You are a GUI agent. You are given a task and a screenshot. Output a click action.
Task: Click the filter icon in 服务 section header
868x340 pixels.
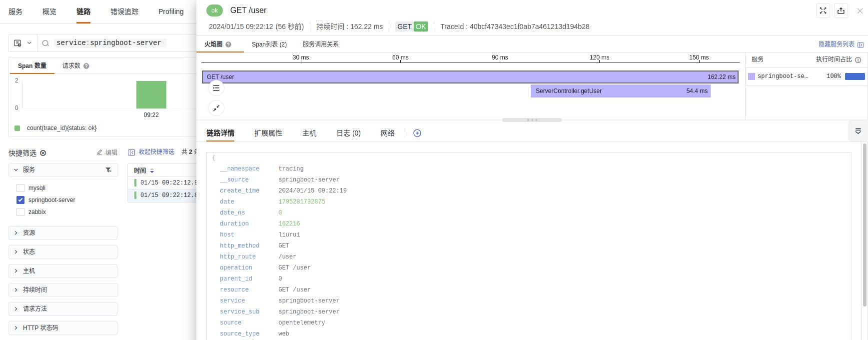point(108,170)
